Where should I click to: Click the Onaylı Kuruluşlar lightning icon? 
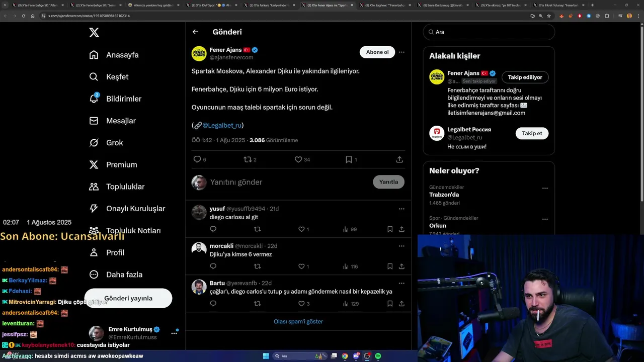[94, 209]
